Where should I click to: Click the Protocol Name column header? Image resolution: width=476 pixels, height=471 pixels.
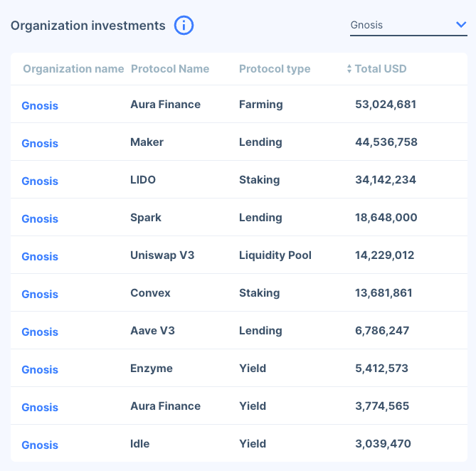click(170, 69)
